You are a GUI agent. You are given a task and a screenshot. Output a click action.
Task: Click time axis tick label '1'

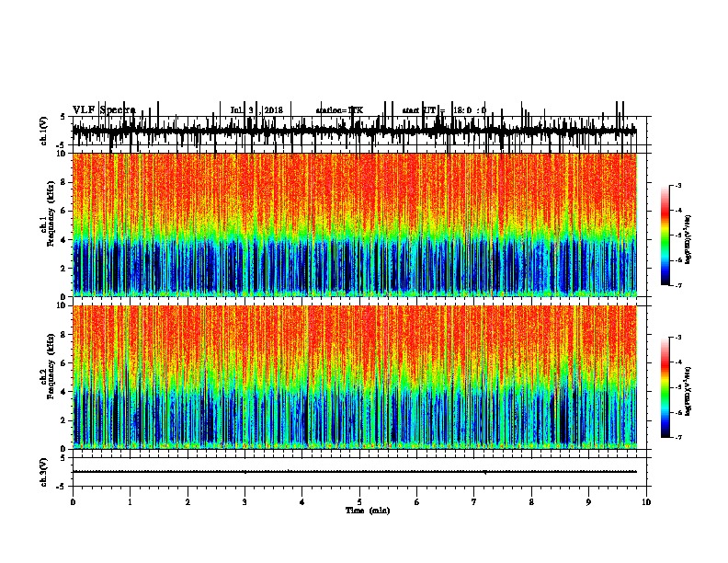click(130, 502)
